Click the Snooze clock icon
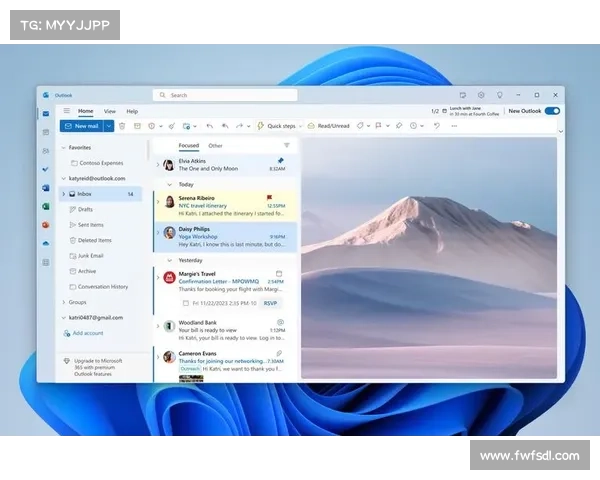The width and height of the screenshot is (600, 480). click(x=413, y=126)
